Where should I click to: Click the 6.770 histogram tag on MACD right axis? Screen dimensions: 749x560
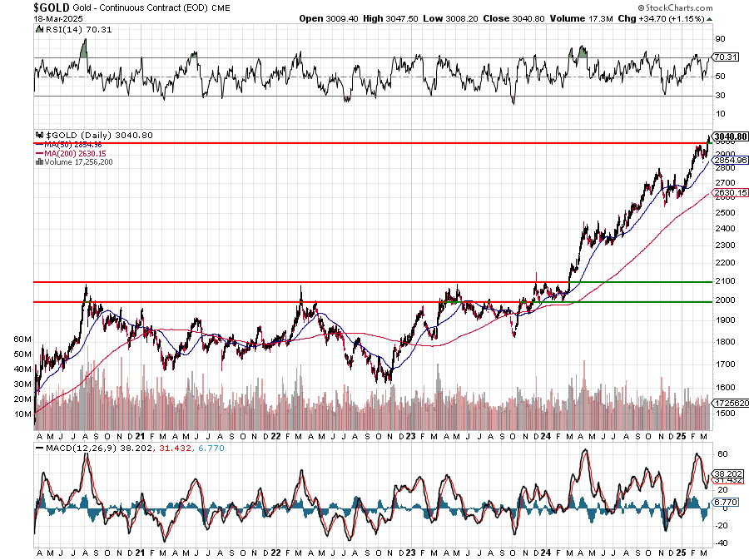(x=726, y=503)
